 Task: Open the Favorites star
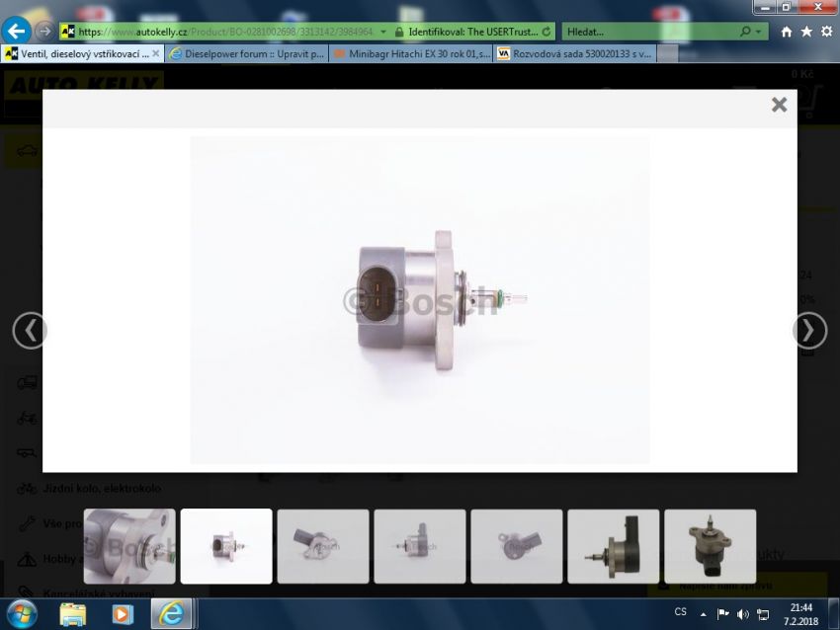pos(806,33)
